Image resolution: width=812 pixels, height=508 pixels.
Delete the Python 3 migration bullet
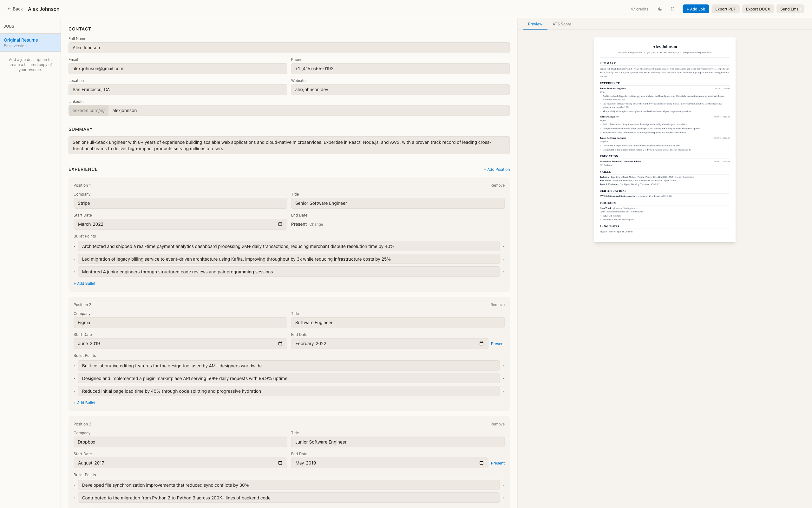click(503, 498)
